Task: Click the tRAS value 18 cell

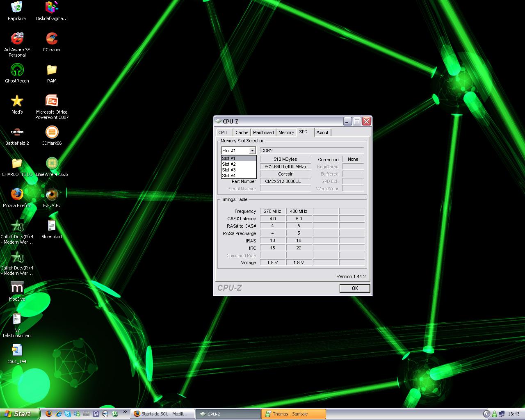Action: 299,240
